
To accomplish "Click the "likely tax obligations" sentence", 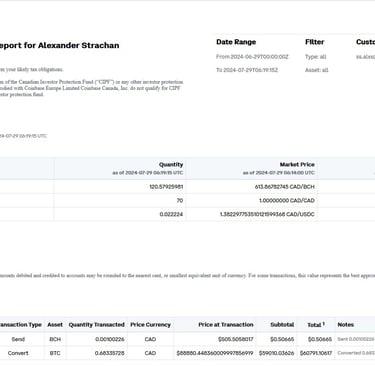I will point(32,70).
